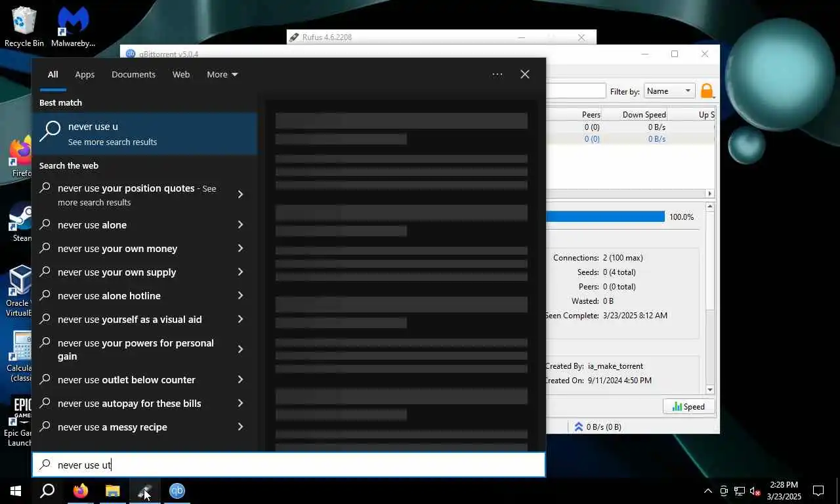Click the upload speed icon in qBittorrent status bar
This screenshot has height=504, width=840.
click(579, 427)
